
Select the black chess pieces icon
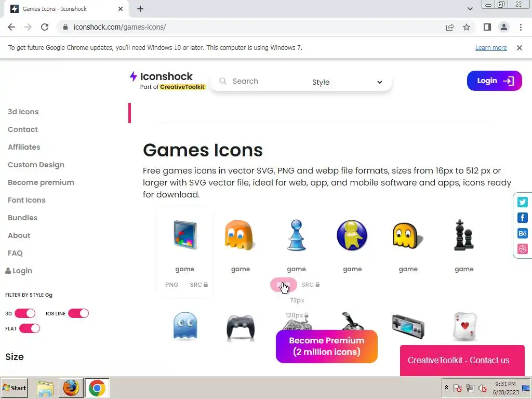tap(464, 235)
